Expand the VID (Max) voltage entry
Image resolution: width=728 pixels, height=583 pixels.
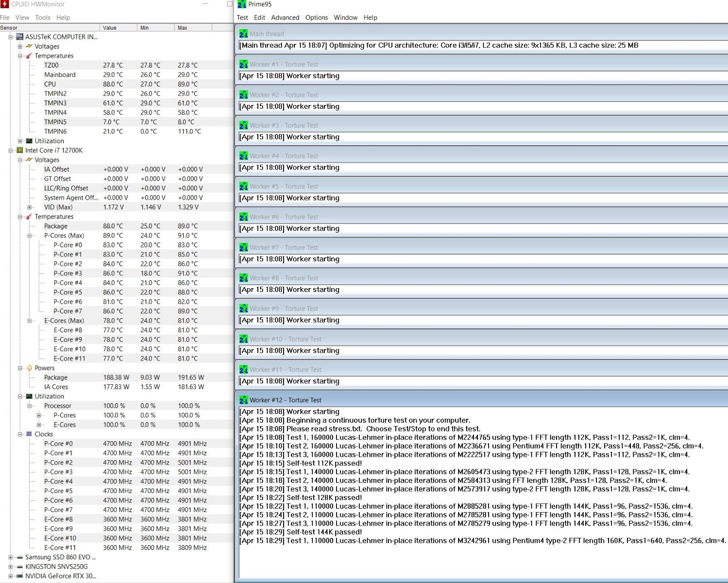pos(30,207)
